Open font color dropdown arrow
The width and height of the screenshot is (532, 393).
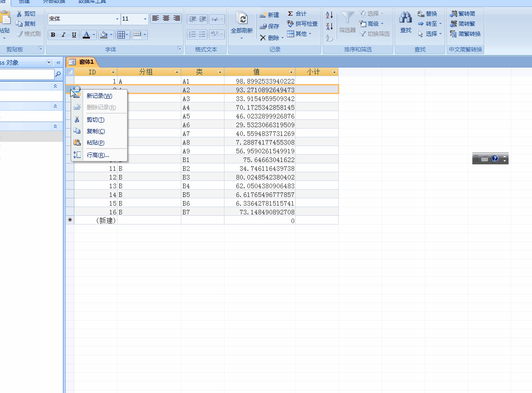pyautogui.click(x=94, y=34)
